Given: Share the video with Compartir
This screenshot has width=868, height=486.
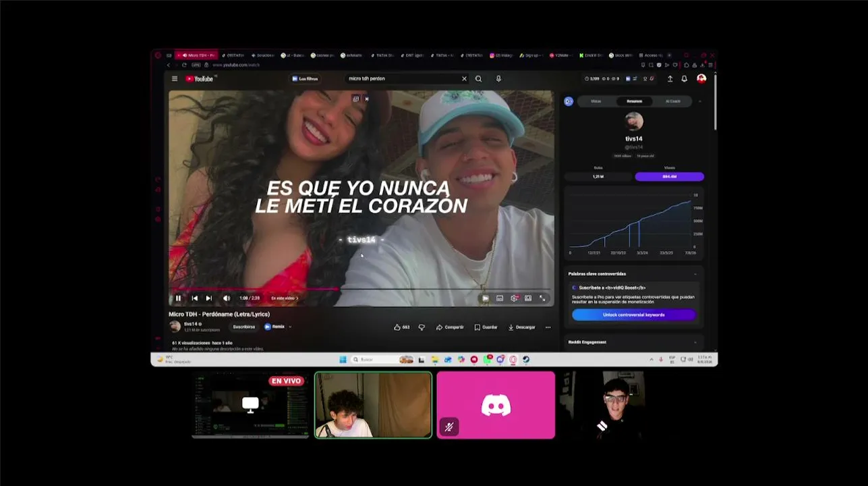Looking at the screenshot, I should coord(450,327).
